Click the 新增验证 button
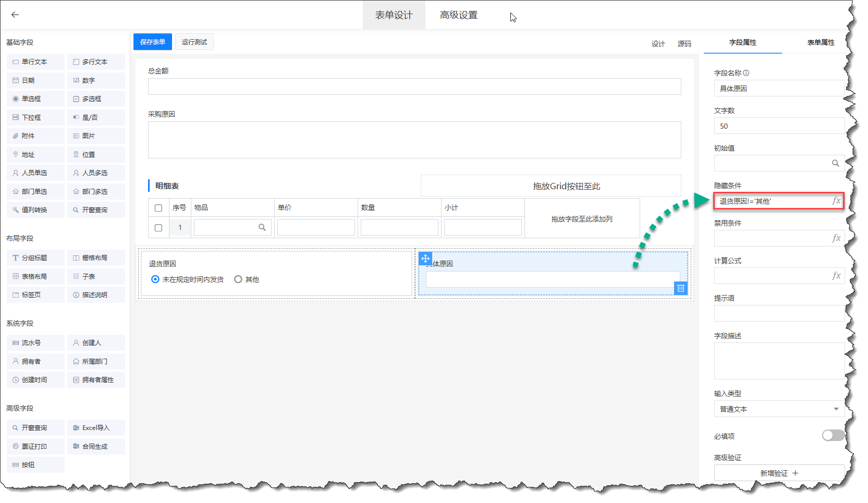Image resolution: width=868 pixels, height=503 pixels. [x=779, y=473]
